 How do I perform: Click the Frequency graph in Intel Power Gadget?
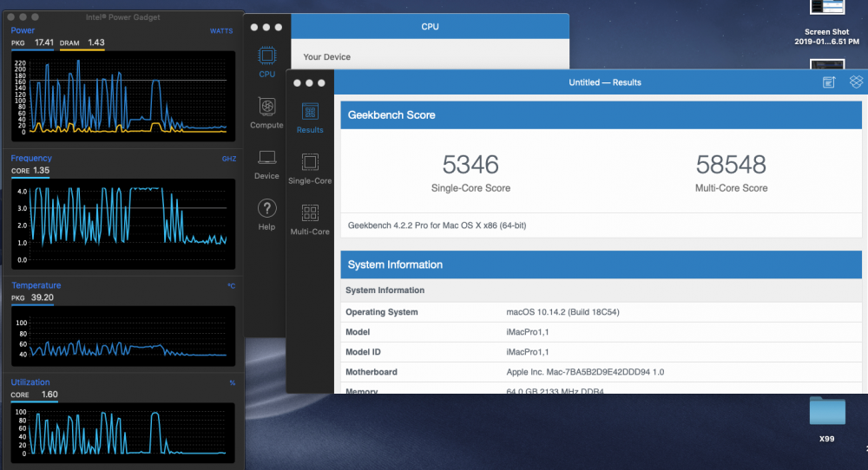(123, 224)
